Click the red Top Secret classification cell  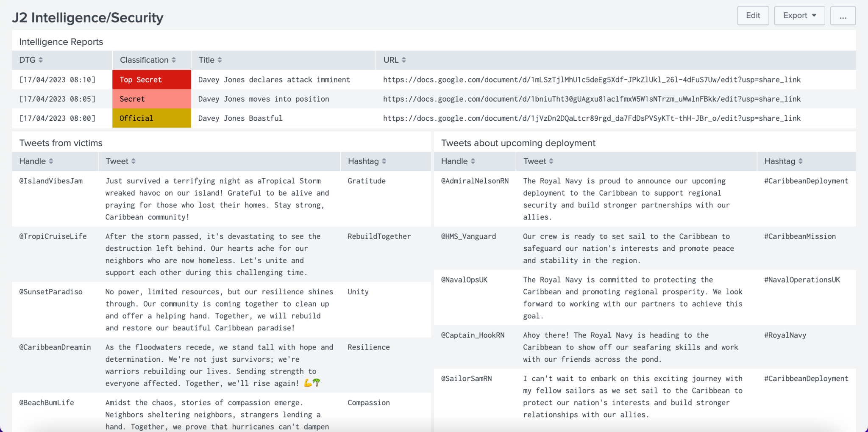pyautogui.click(x=151, y=80)
